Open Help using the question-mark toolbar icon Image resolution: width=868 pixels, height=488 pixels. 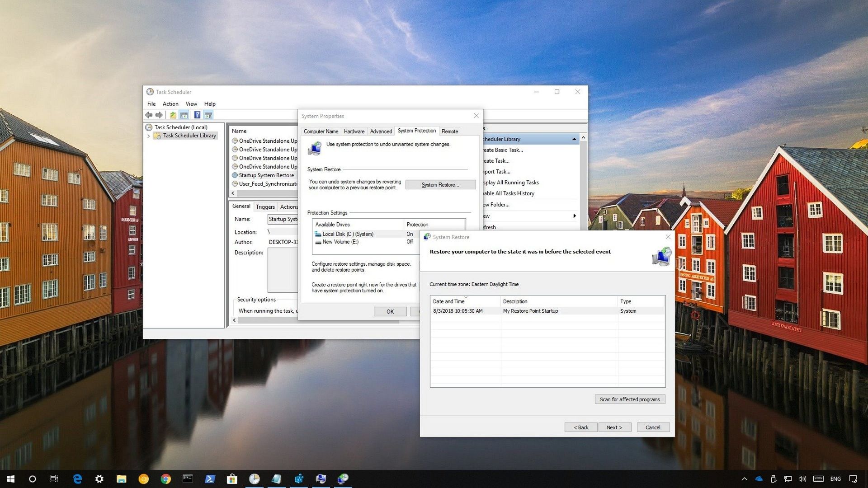[198, 115]
